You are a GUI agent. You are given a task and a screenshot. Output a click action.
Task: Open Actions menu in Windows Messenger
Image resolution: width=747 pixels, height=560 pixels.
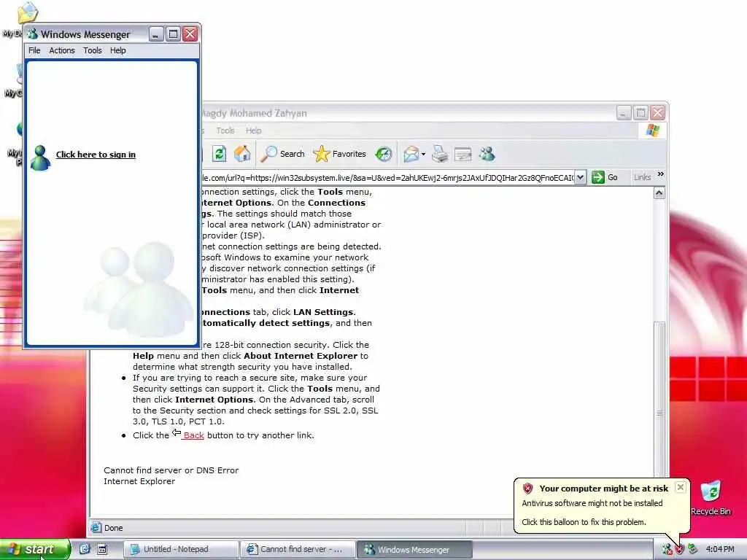coord(62,50)
